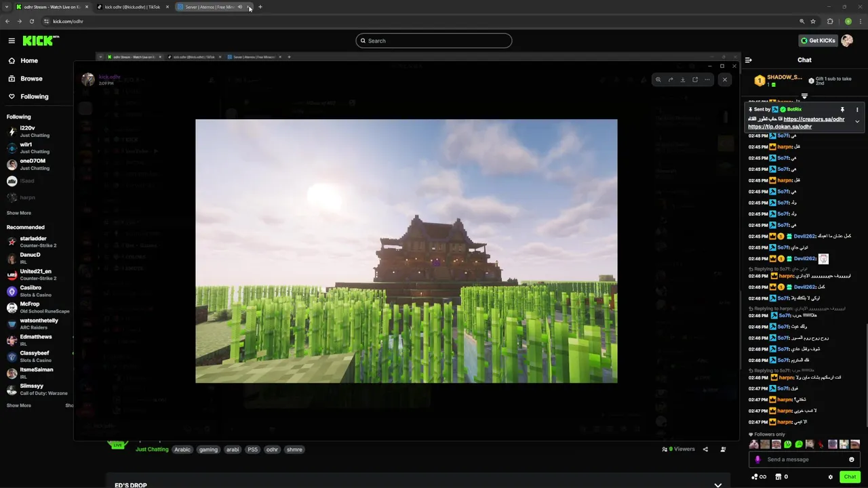Image resolution: width=868 pixels, height=488 pixels.
Task: Open the Kick shop icon below chat
Action: 778,476
